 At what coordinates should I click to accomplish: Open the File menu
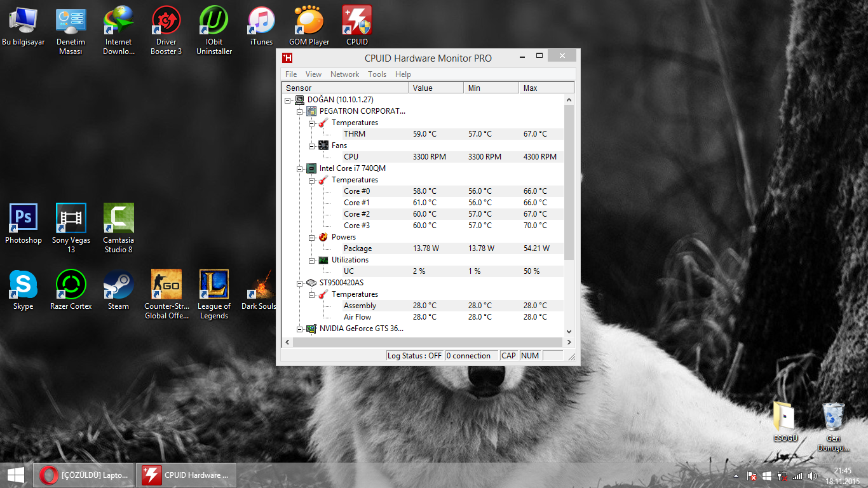tap(291, 74)
